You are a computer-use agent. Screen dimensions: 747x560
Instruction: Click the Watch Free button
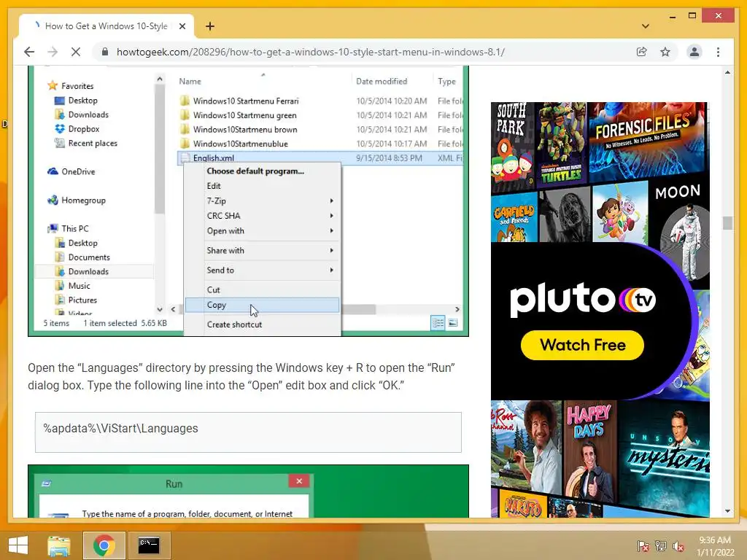pyautogui.click(x=582, y=345)
